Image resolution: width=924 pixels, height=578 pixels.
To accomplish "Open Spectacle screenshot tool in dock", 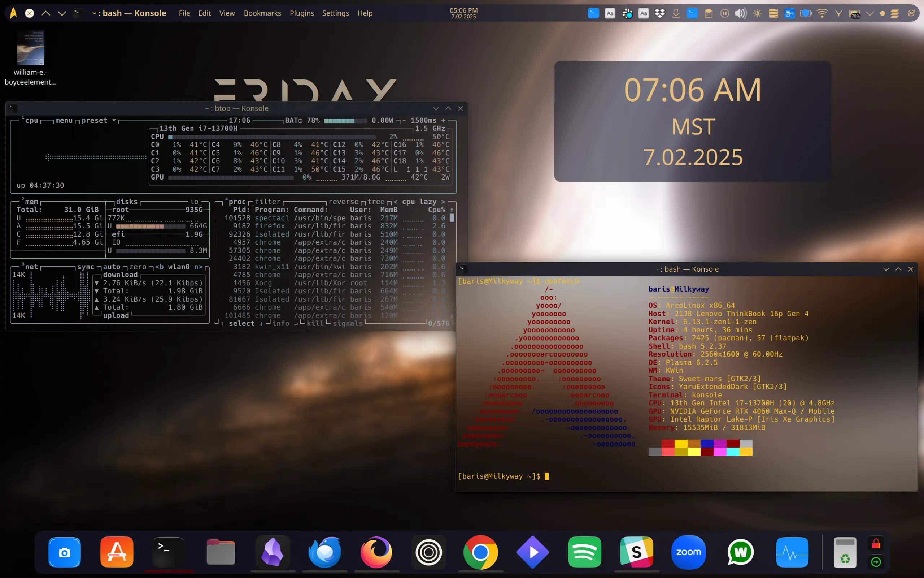I will point(65,552).
